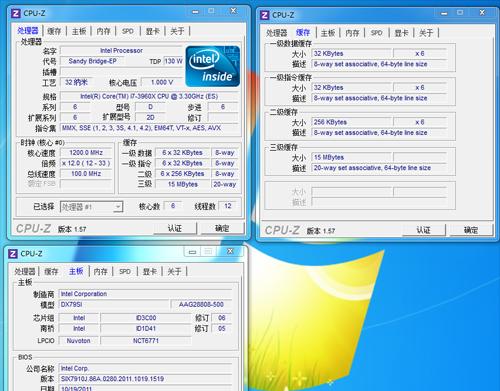
Task: Click the Core i7-3960X specification field
Action: tap(149, 96)
